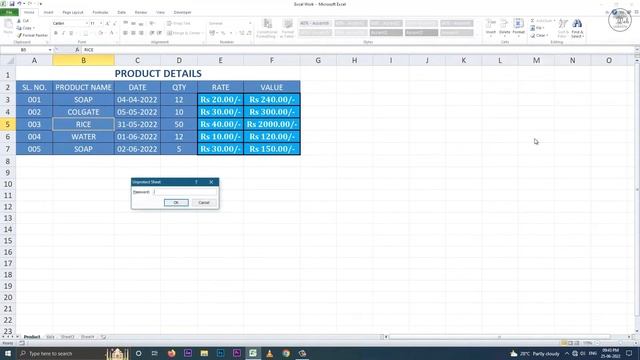
Task: Open Conditional Formatting options
Action: pos(267,29)
